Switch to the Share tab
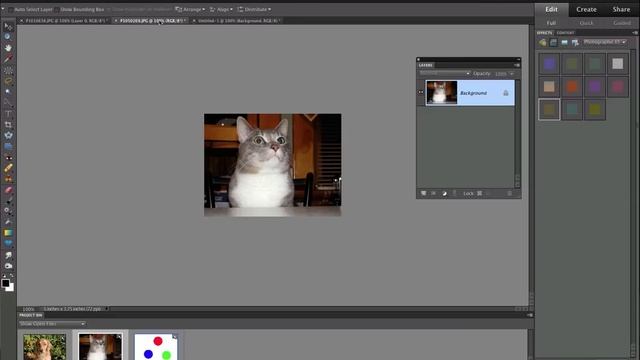Image resolution: width=640 pixels, height=360 pixels. click(x=621, y=9)
